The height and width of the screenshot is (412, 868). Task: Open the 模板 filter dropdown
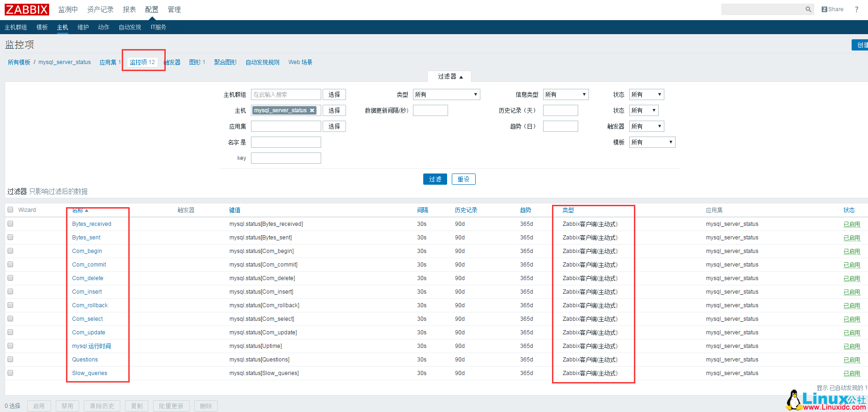point(652,142)
